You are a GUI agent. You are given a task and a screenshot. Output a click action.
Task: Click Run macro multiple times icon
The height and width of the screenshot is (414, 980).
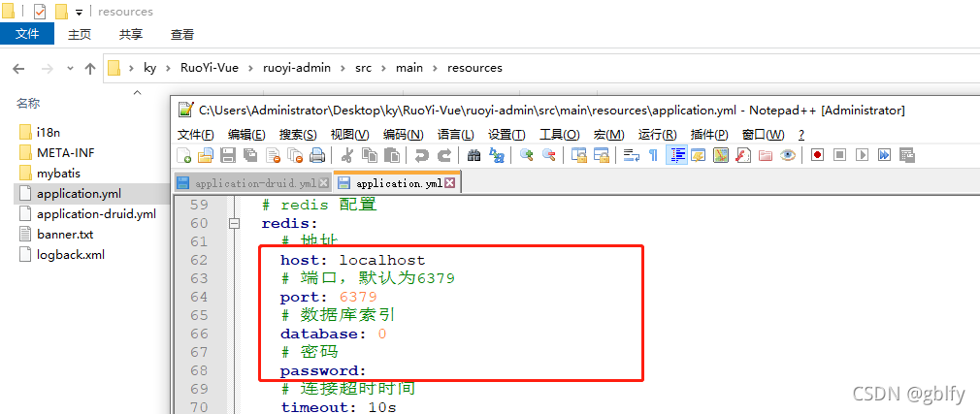coord(884,155)
